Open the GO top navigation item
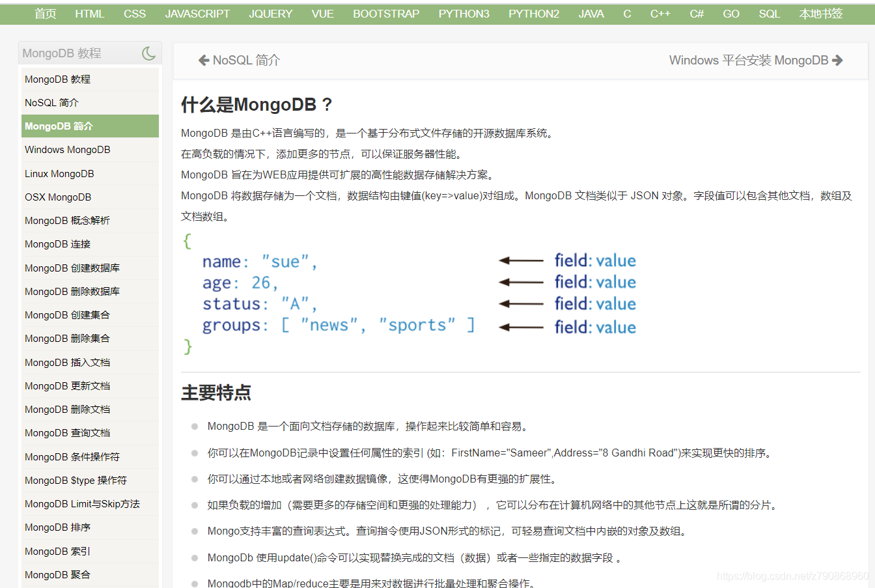Image resolution: width=875 pixels, height=588 pixels. (731, 14)
